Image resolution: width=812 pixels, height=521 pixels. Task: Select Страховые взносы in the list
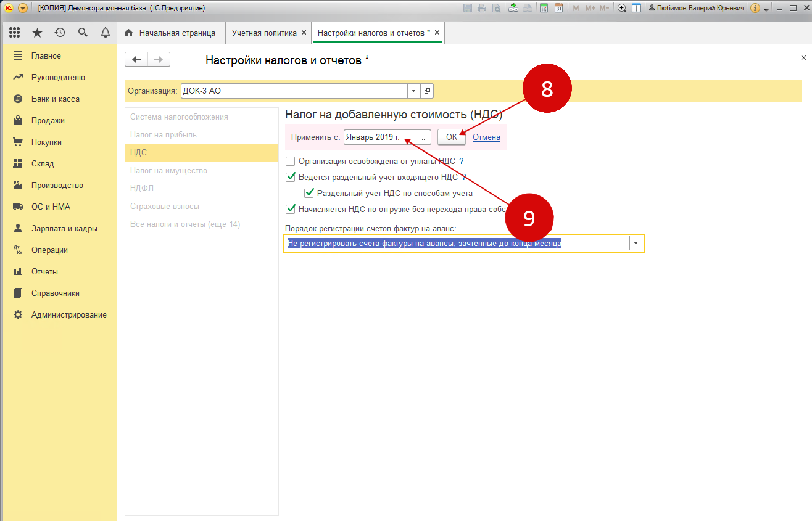click(202, 206)
